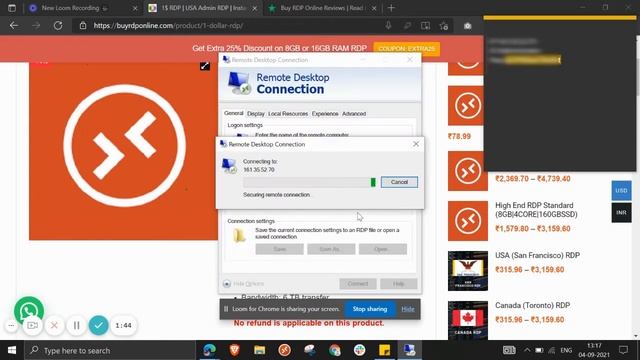Open High End RDP Standard product link
This screenshot has height=360, width=640.
point(536,210)
